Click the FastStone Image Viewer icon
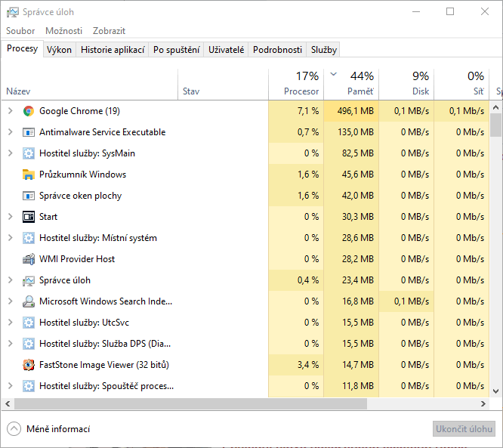Image resolution: width=503 pixels, height=448 pixels. [29, 365]
